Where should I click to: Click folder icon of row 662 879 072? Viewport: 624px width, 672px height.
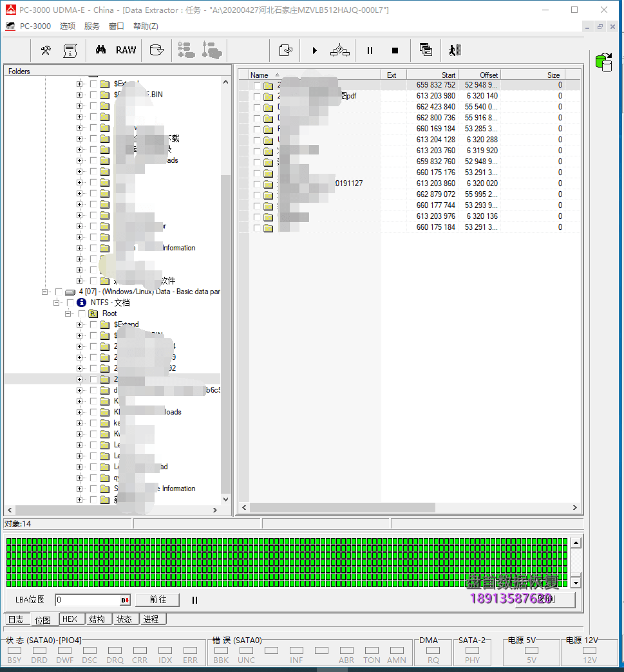pos(268,194)
